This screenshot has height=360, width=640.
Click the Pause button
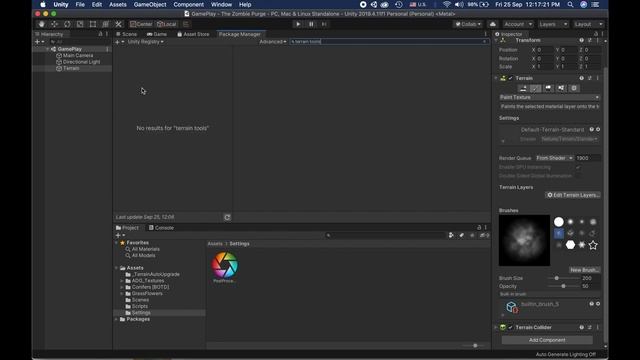(311, 24)
